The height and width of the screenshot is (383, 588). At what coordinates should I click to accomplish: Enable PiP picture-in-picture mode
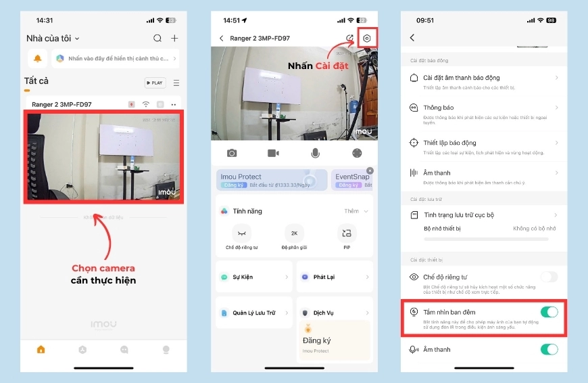tap(347, 233)
